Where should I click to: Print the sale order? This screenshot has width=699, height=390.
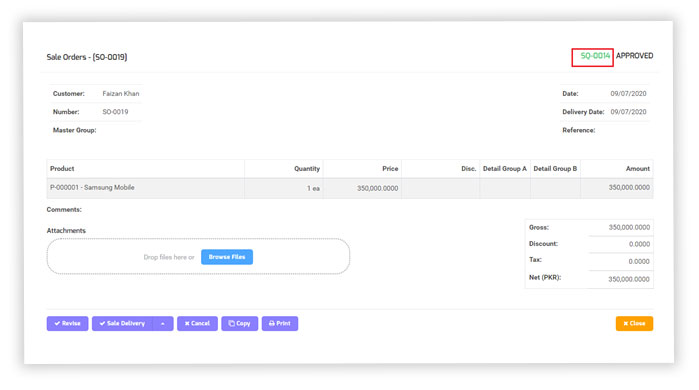280,323
